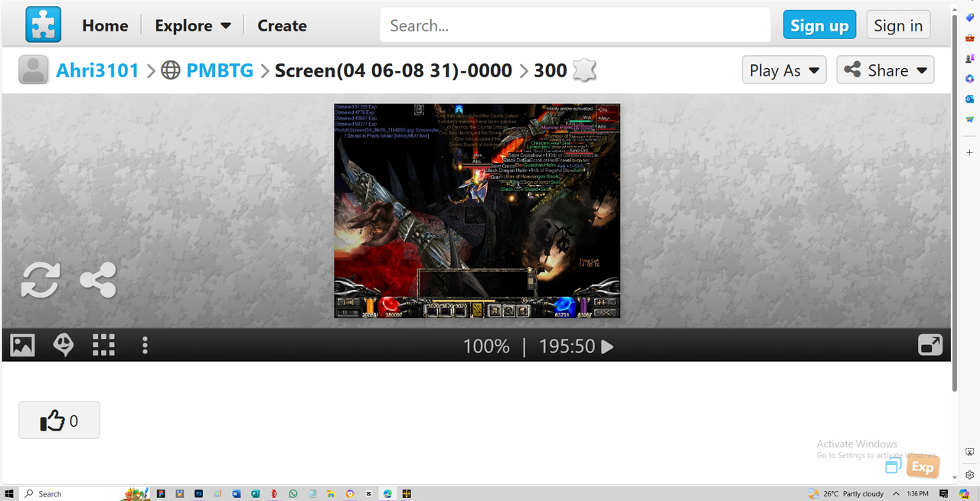Open the Microsoft 365 icon in Edge sidebar
980x501 pixels.
click(x=970, y=79)
